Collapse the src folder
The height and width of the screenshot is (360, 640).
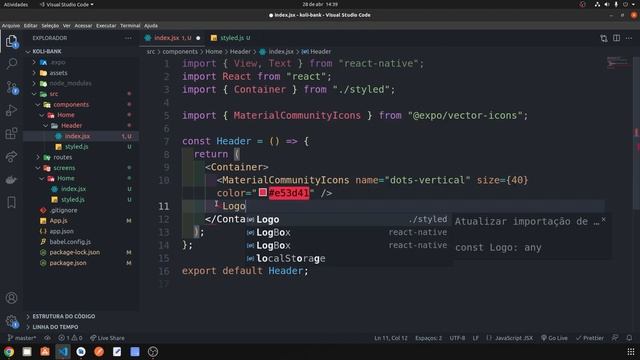[34, 94]
